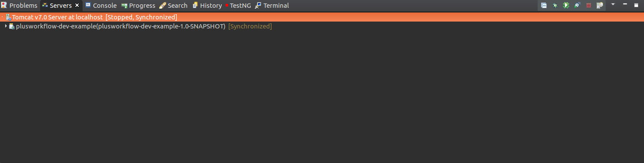
Task: Switch to the Terminal tab
Action: (272, 6)
